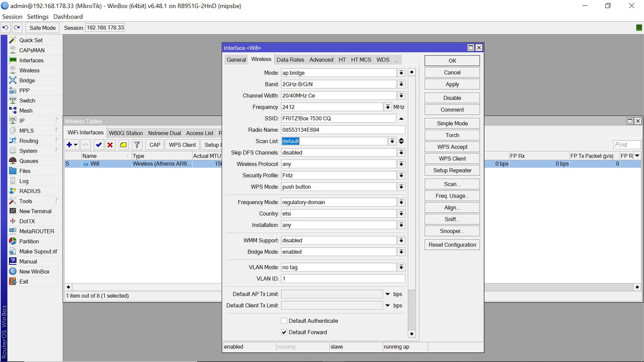Click the Setup Repeater button
This screenshot has width=644, height=362.
(452, 170)
